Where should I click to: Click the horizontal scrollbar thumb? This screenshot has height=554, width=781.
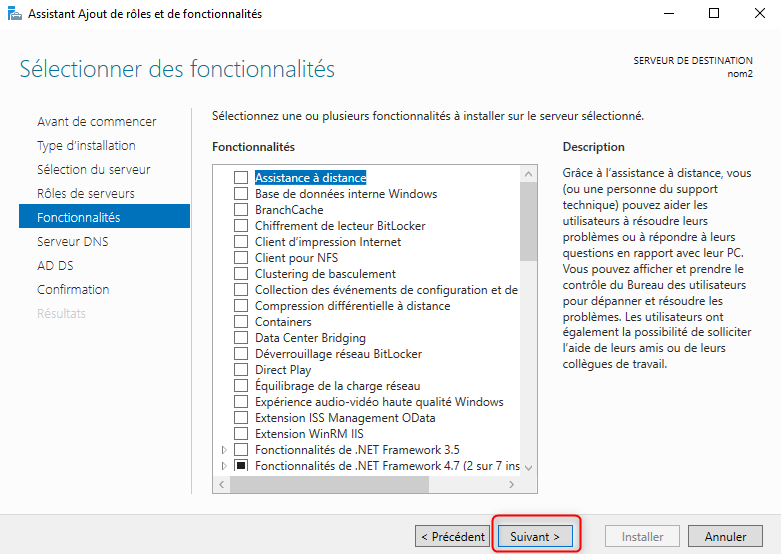point(329,484)
